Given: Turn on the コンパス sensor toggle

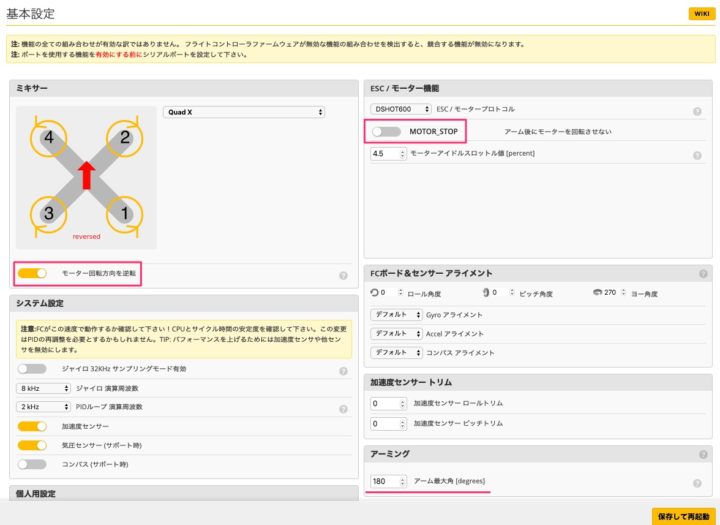Looking at the screenshot, I should (32, 464).
